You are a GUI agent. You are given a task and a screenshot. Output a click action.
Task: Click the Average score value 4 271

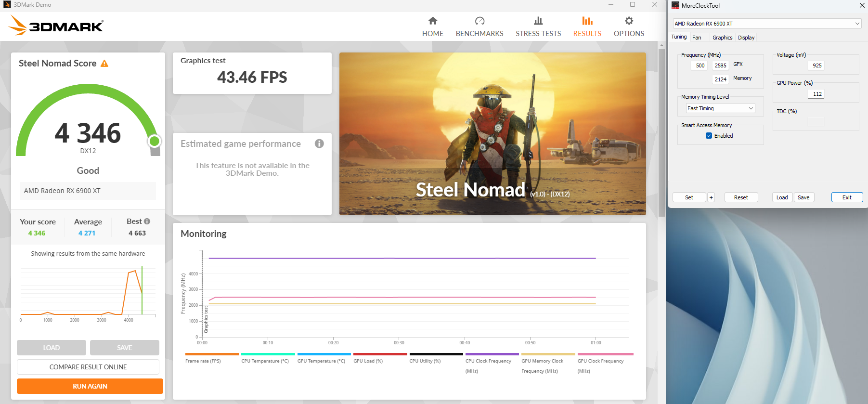pyautogui.click(x=87, y=233)
